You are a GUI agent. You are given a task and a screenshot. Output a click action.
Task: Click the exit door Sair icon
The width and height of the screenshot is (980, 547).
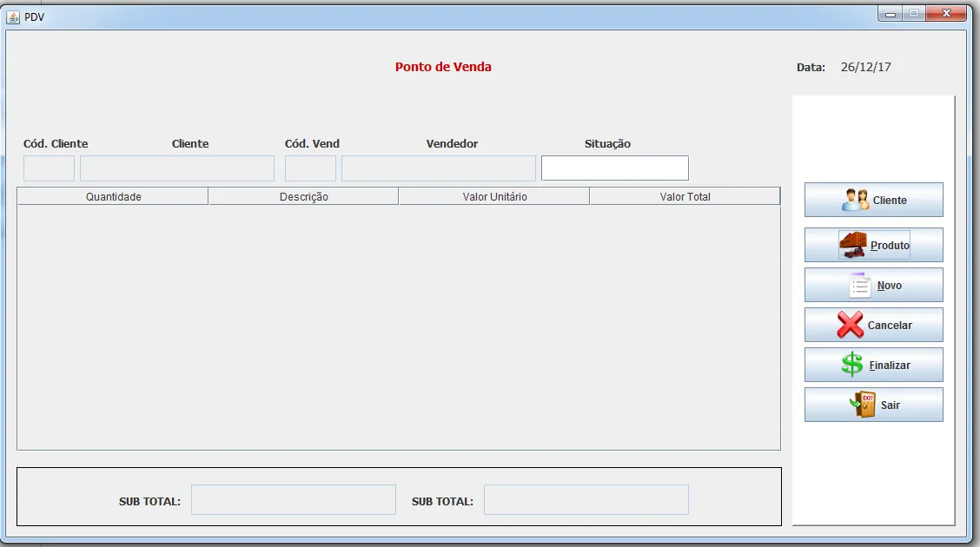(x=864, y=405)
